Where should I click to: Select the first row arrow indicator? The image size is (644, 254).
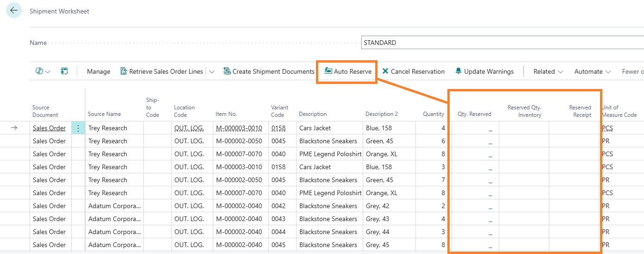[14, 128]
